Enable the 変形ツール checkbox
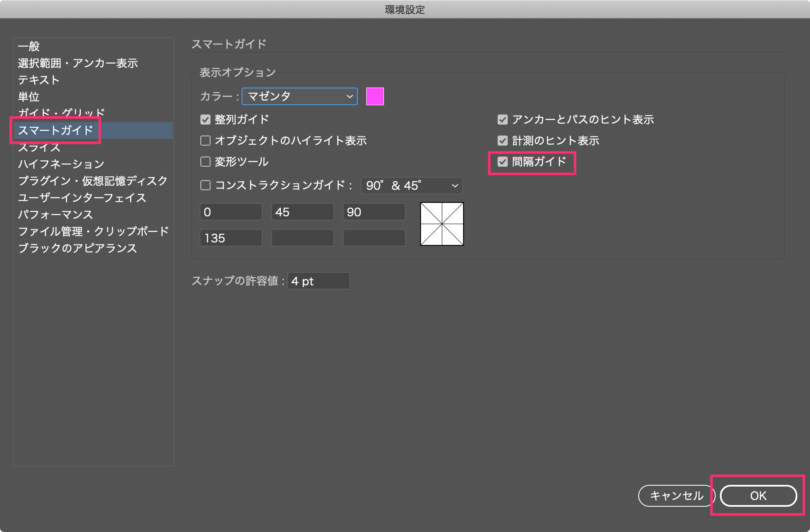 coord(205,162)
